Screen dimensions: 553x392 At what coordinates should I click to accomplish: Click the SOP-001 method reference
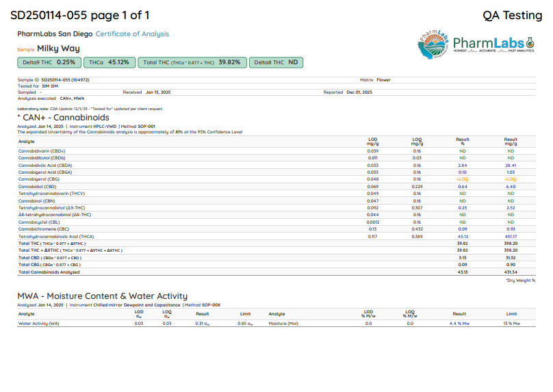[x=147, y=127]
